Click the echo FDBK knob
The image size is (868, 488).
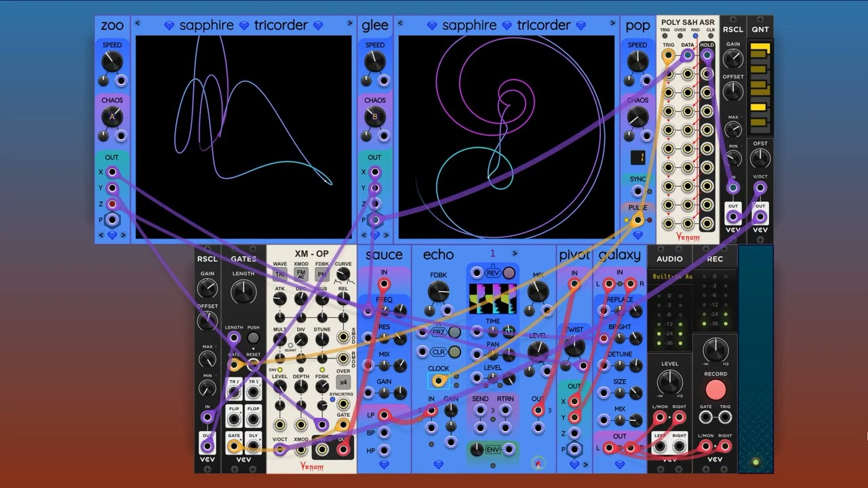click(x=438, y=291)
